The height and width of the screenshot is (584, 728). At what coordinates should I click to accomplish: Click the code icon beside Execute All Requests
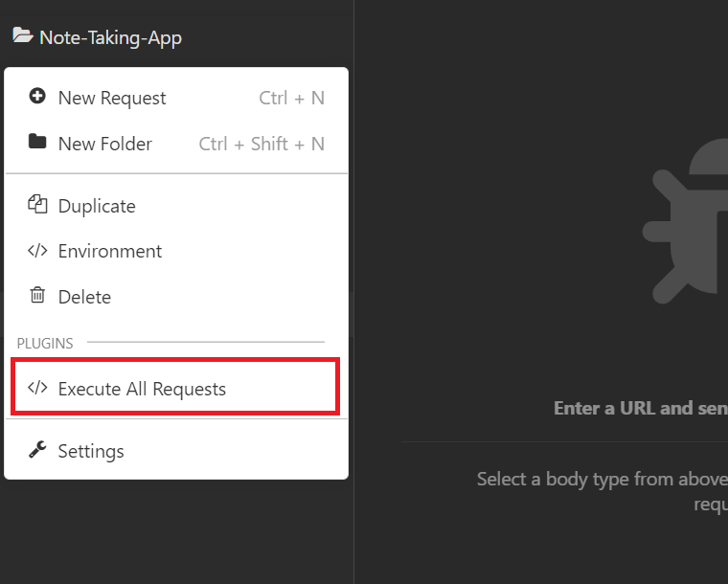click(37, 388)
